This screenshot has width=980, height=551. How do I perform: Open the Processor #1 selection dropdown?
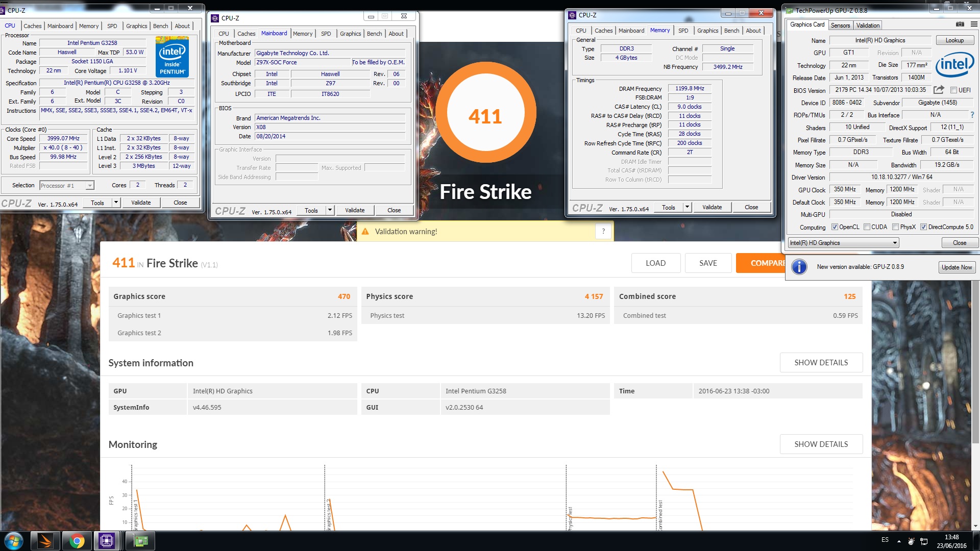(67, 186)
